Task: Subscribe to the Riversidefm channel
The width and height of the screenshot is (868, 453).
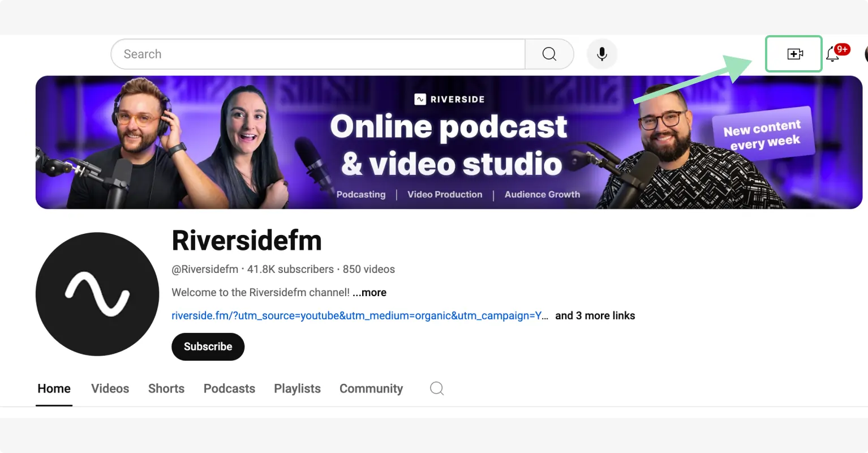Action: pyautogui.click(x=208, y=347)
